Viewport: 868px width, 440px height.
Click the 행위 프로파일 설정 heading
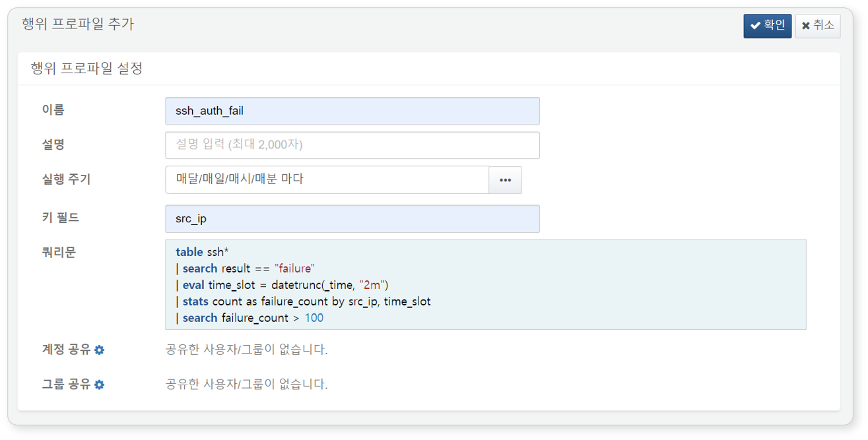click(86, 68)
